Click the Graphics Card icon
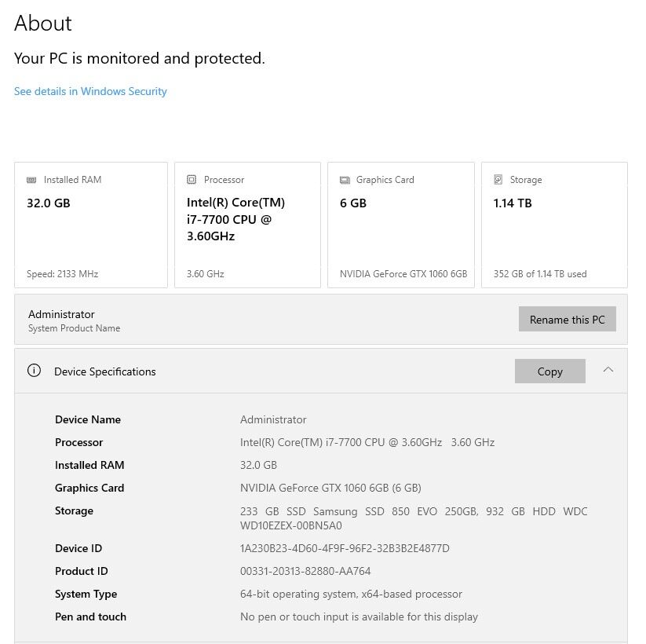This screenshot has width=646, height=644. 345,180
